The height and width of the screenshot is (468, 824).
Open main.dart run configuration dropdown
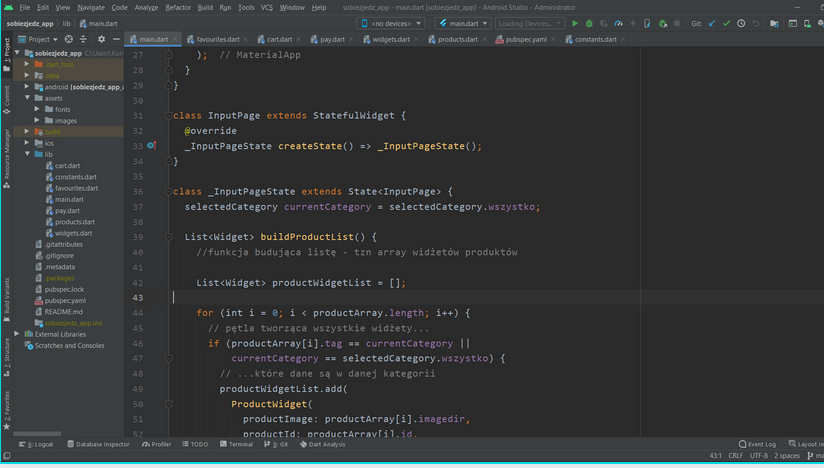(462, 23)
